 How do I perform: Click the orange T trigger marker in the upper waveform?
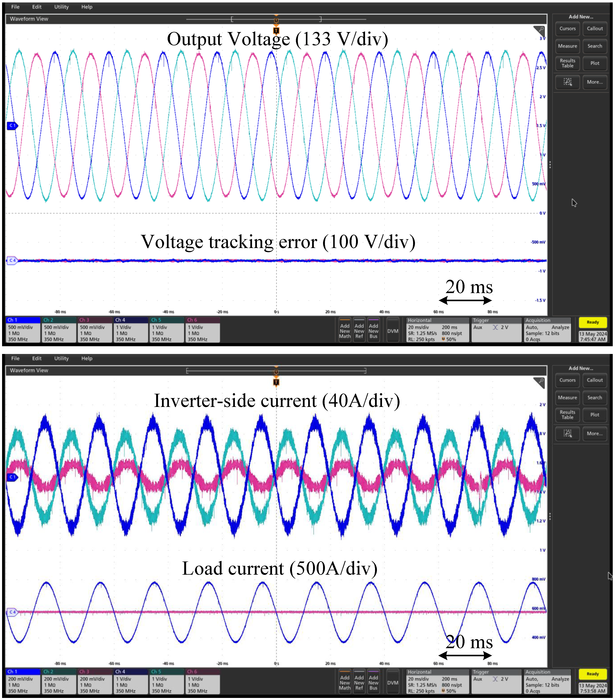click(x=276, y=31)
